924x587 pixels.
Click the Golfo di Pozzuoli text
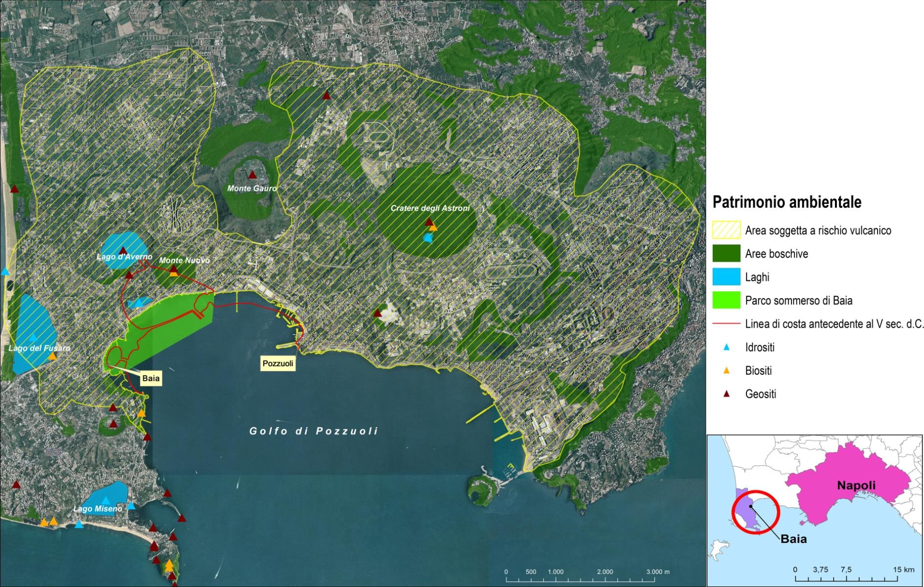tap(314, 431)
